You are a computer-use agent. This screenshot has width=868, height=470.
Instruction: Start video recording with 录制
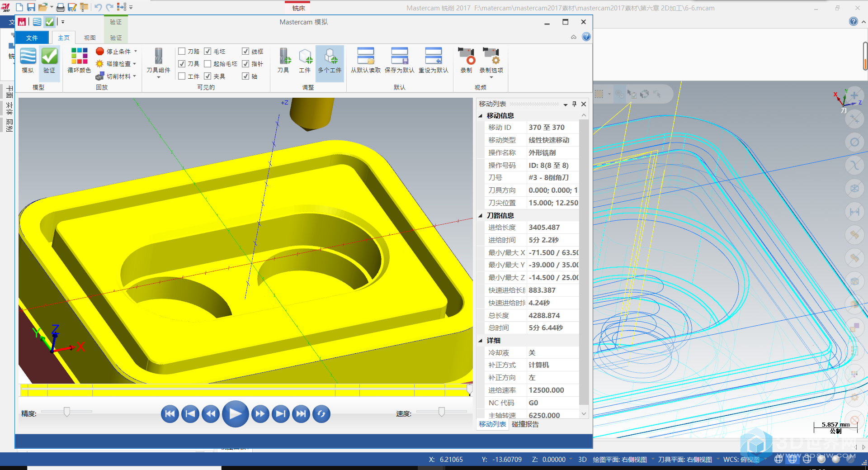(x=466, y=61)
